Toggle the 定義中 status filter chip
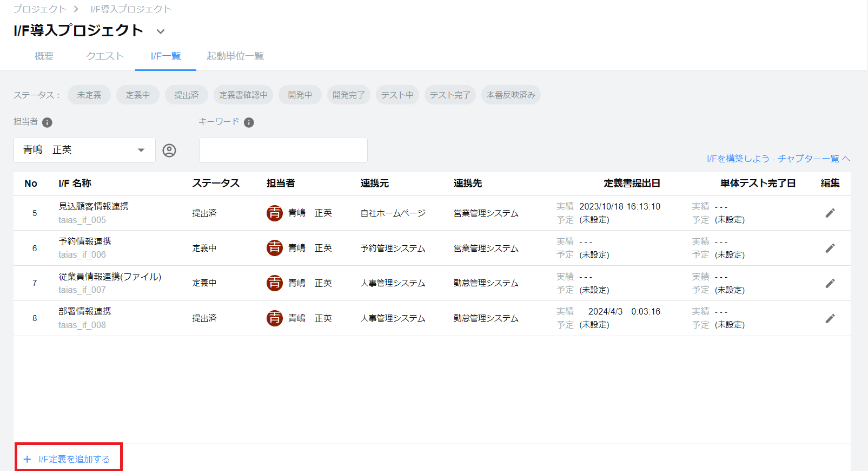The height and width of the screenshot is (471, 868). (x=137, y=95)
